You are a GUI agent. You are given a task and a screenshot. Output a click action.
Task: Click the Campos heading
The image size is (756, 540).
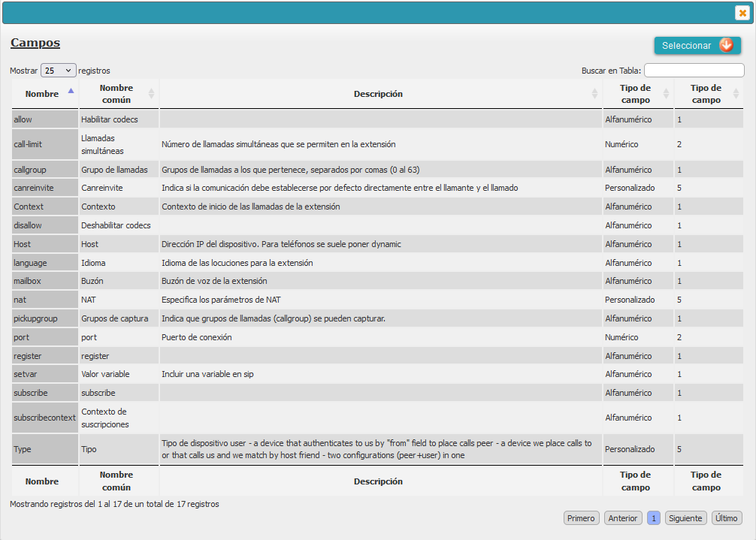tap(35, 43)
